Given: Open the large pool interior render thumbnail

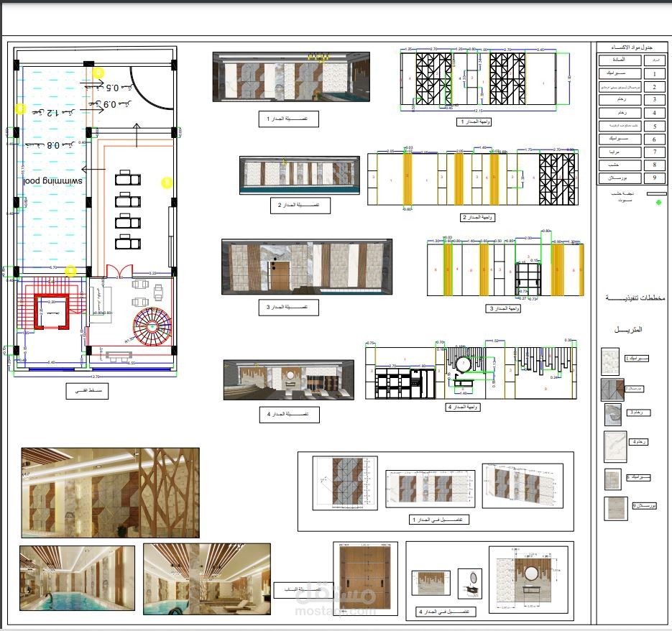Looking at the screenshot, I should click(x=108, y=492).
